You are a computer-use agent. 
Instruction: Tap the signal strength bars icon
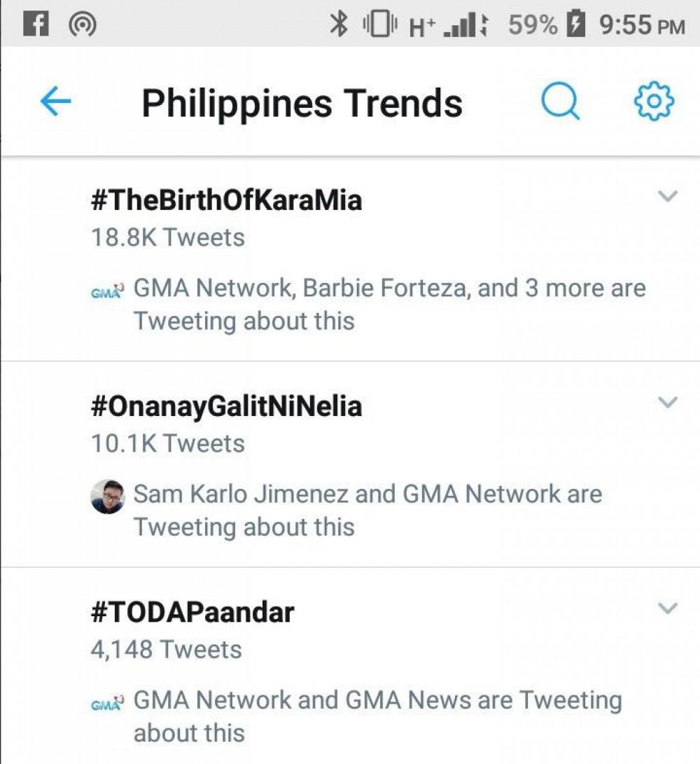click(x=460, y=27)
